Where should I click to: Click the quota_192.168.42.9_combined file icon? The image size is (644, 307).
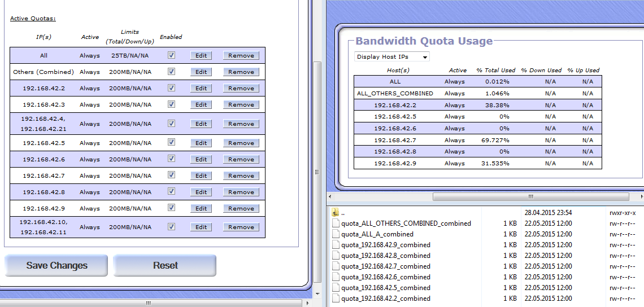[x=336, y=245]
